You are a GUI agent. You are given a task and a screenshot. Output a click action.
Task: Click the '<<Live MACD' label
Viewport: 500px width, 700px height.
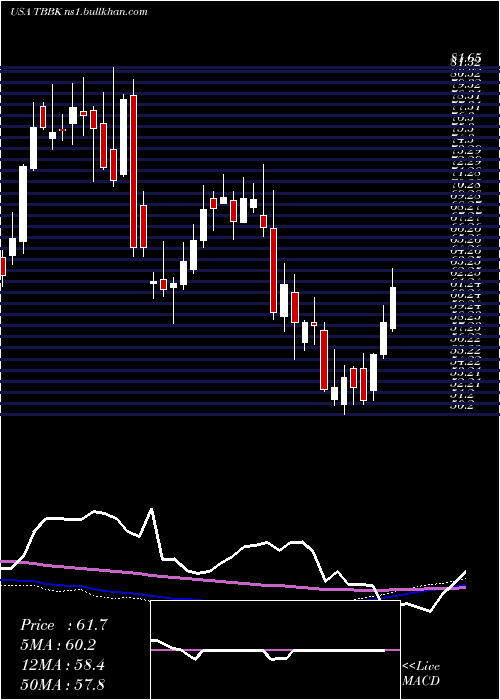tap(421, 673)
